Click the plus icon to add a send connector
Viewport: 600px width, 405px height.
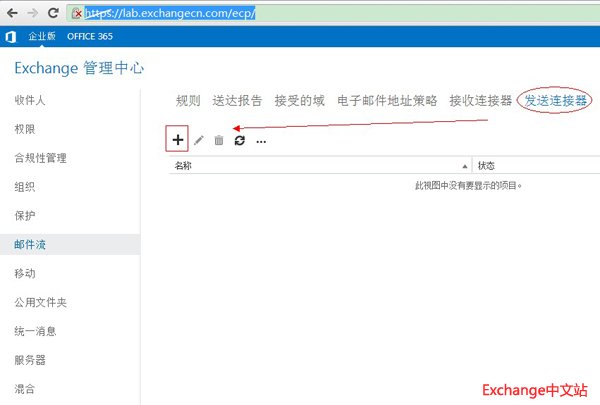pyautogui.click(x=178, y=141)
